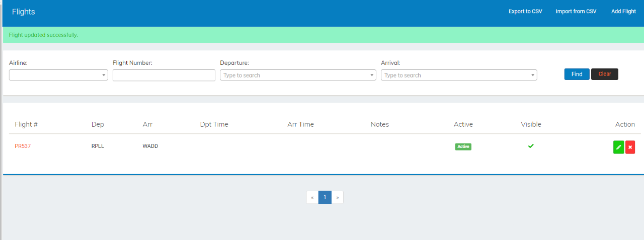Click the Airline dropdown arrow icon

click(x=104, y=75)
